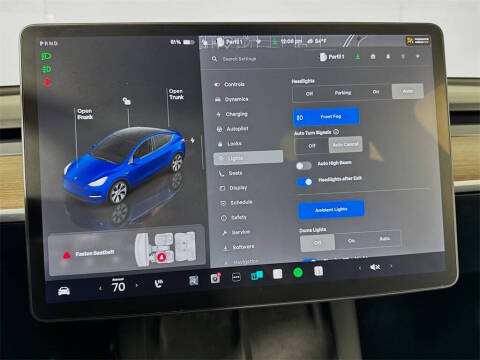Open Trunk on the car diagram
The image size is (480, 360).
click(176, 94)
